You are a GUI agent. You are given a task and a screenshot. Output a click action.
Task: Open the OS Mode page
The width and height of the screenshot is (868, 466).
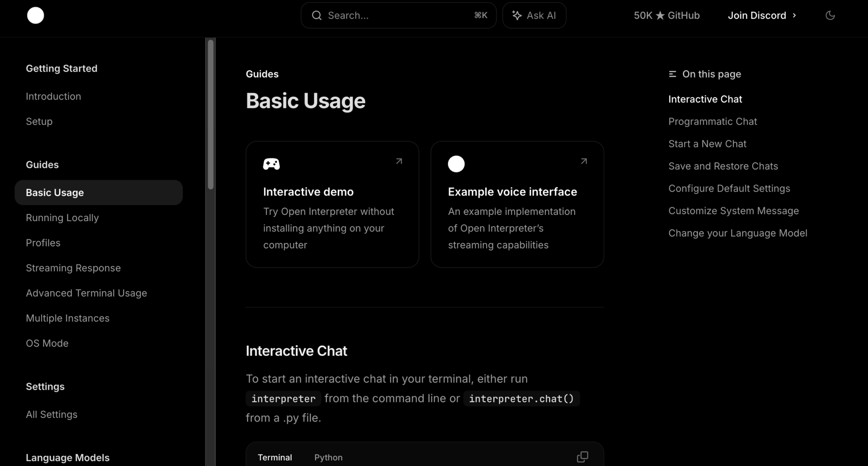[47, 343]
